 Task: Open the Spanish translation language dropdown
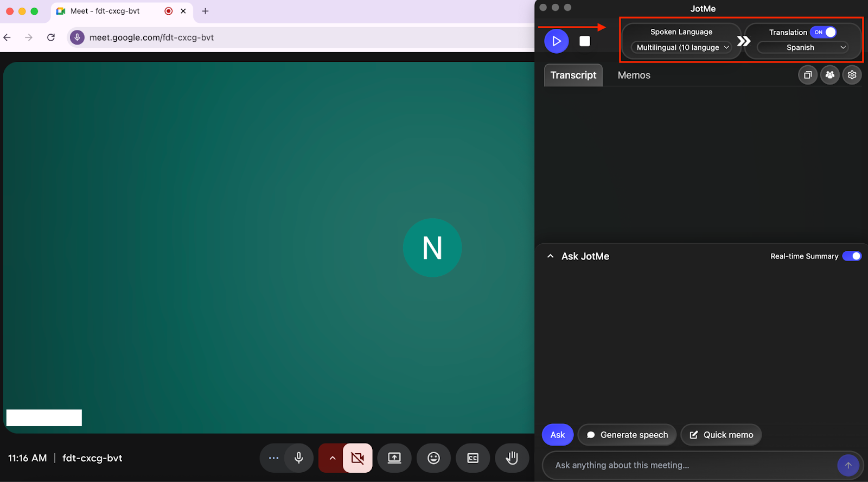pos(803,48)
